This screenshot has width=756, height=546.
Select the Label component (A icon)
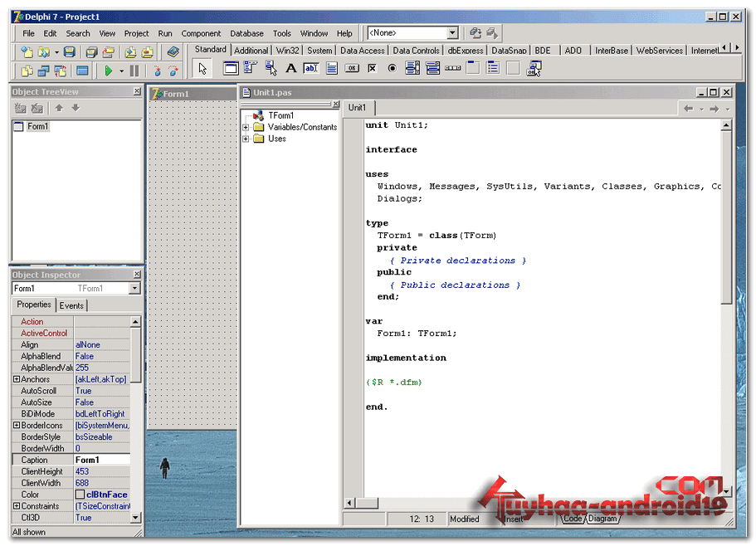tap(290, 68)
